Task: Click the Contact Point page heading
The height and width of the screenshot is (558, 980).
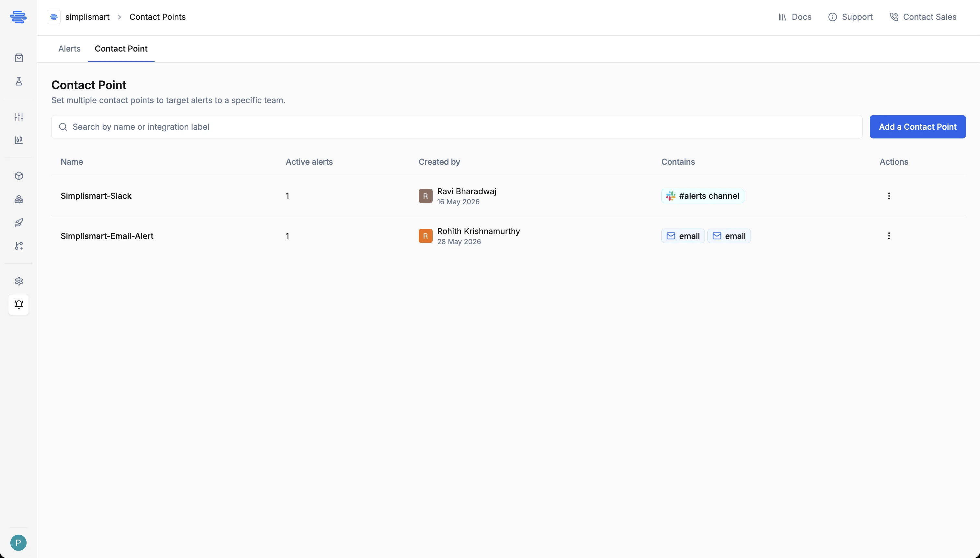Action: coord(89,85)
